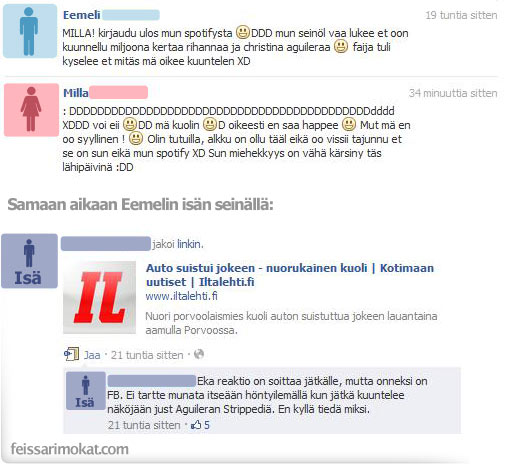Open Eemeli's profile name link
Viewport: 506px width, 465px height.
point(82,15)
